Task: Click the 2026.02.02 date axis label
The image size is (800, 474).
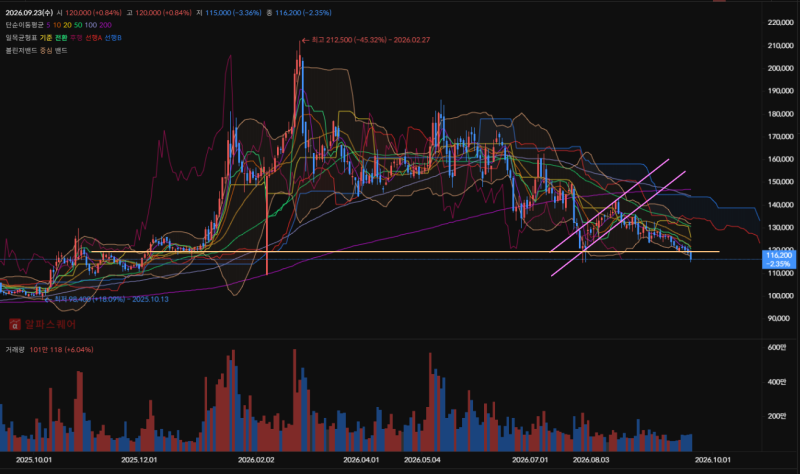Action: [x=256, y=460]
